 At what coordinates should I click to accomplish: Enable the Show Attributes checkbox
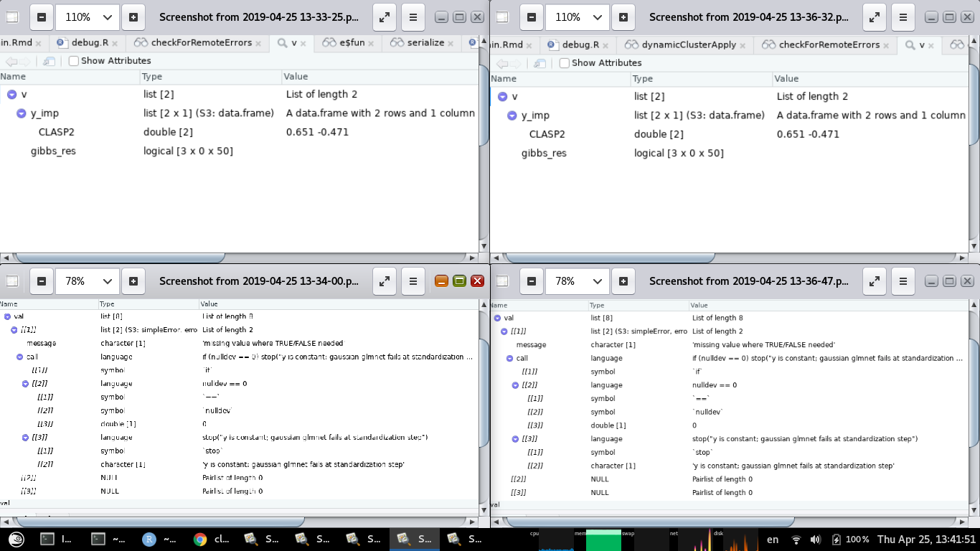pyautogui.click(x=72, y=61)
